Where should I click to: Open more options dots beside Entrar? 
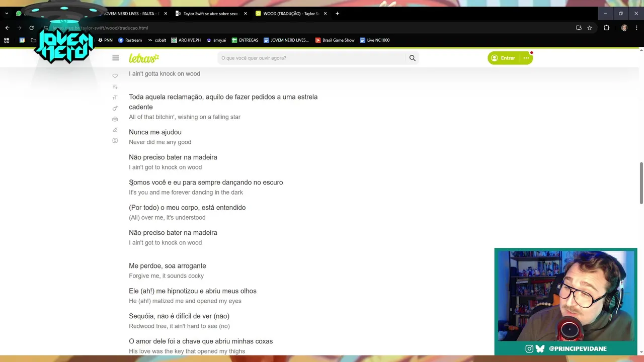(526, 58)
